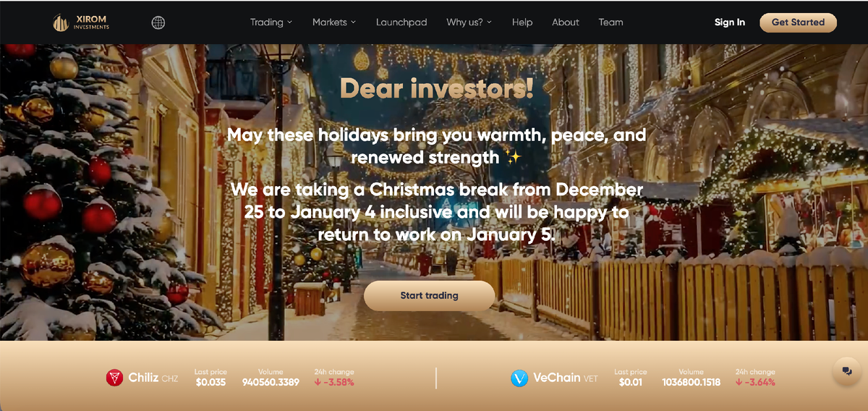Image resolution: width=868 pixels, height=411 pixels.
Task: Open the live chat bubble icon
Action: (x=846, y=370)
